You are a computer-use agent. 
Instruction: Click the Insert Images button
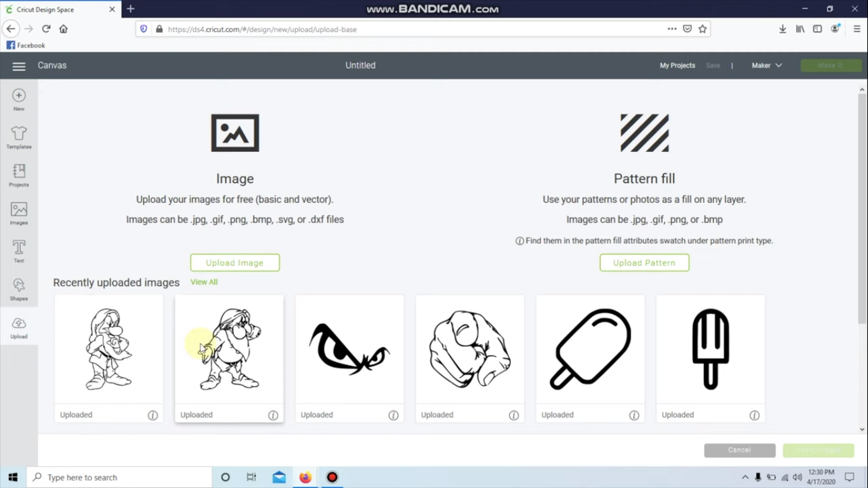(818, 450)
